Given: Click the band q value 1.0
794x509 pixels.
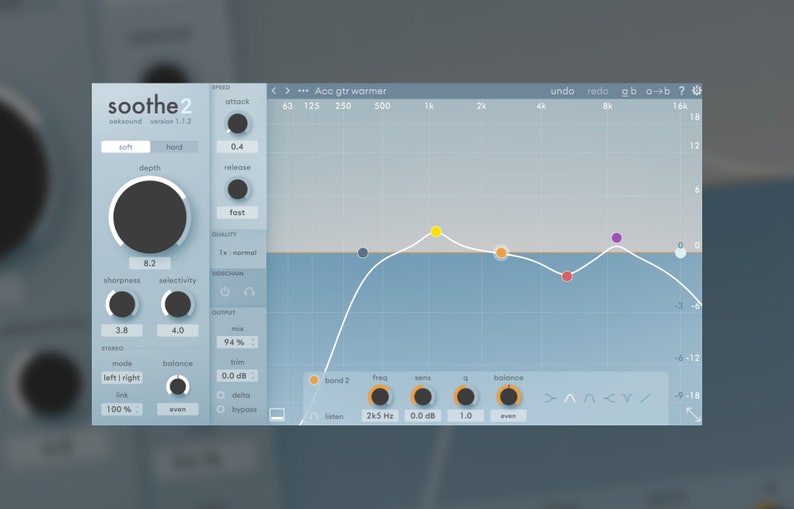Looking at the screenshot, I should coord(465,416).
